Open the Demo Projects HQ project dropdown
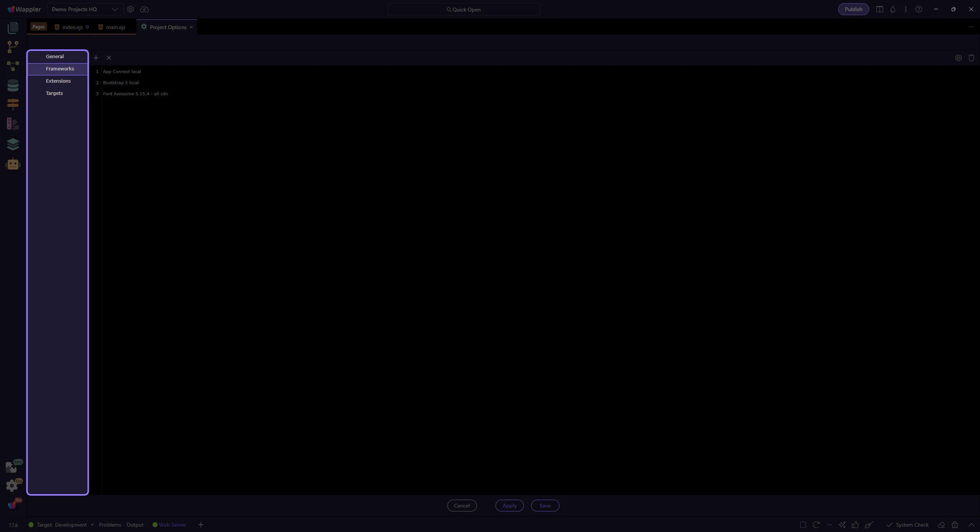The width and height of the screenshot is (980, 532). pyautogui.click(x=85, y=9)
